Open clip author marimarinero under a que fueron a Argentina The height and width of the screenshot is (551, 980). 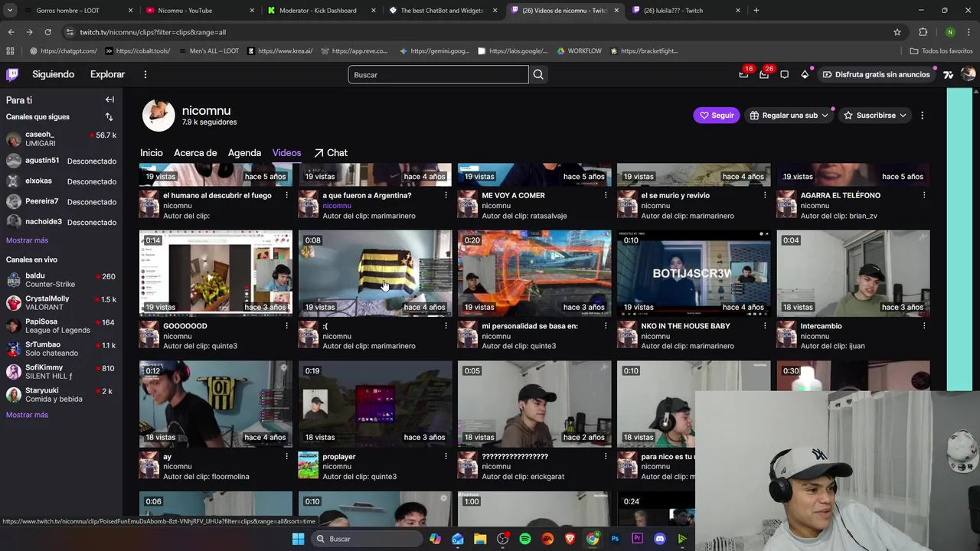point(391,216)
